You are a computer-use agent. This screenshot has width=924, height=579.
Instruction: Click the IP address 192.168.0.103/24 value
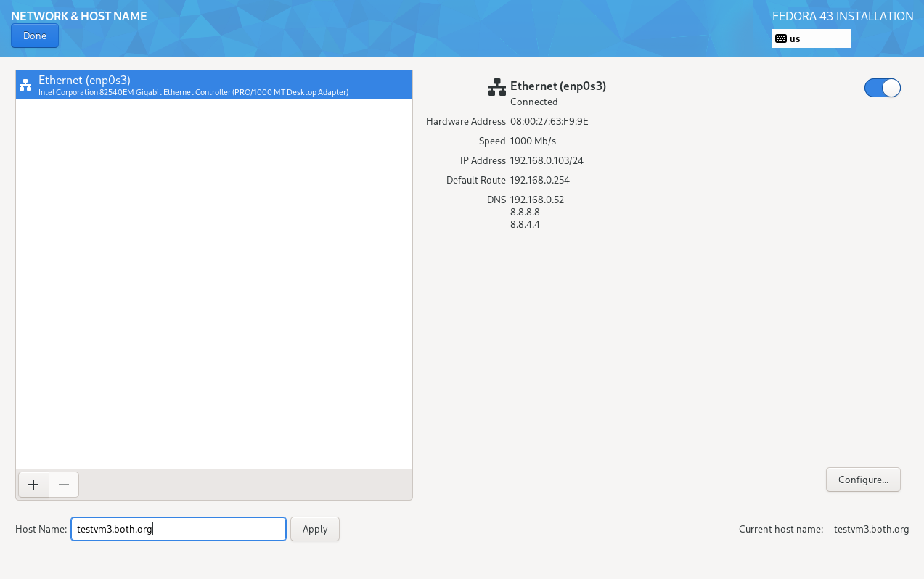point(547,160)
